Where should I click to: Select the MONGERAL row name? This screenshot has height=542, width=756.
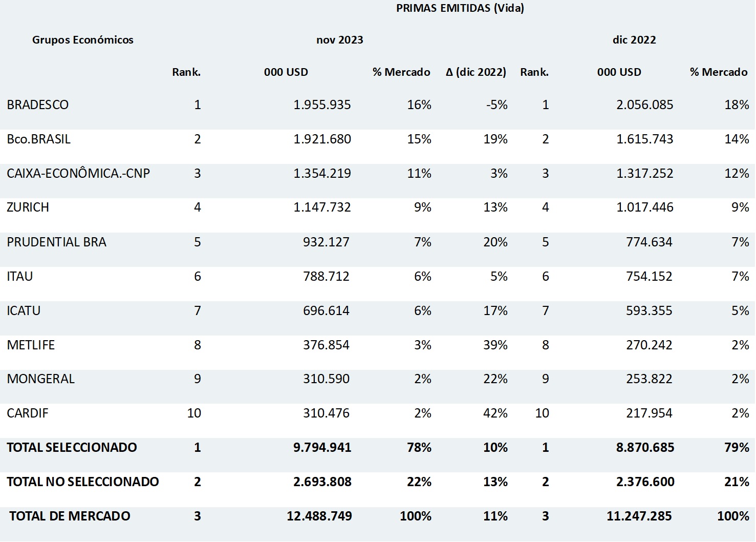41,379
